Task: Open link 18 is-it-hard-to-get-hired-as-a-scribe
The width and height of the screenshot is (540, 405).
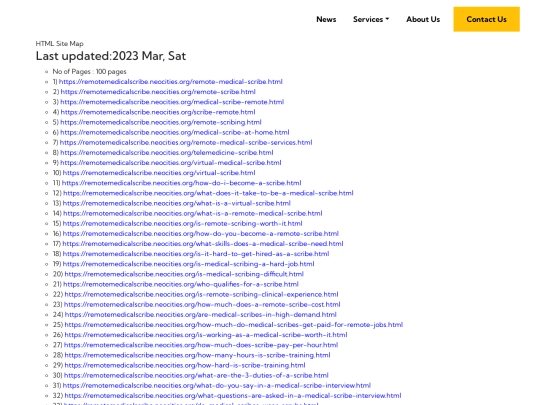Action: point(196,254)
